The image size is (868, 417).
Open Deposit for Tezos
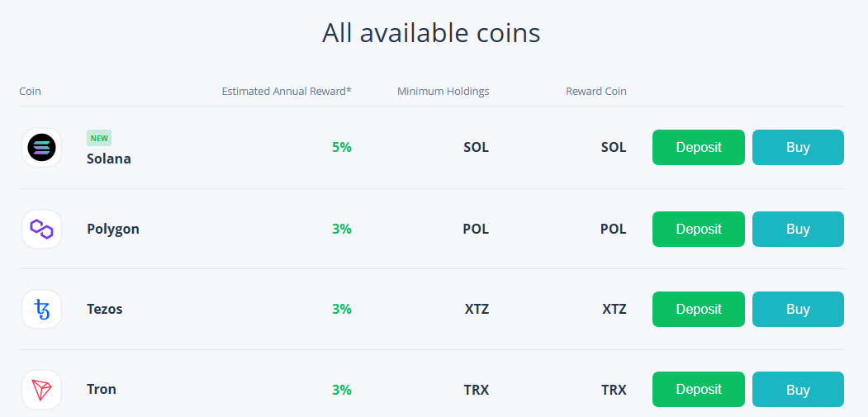point(698,309)
